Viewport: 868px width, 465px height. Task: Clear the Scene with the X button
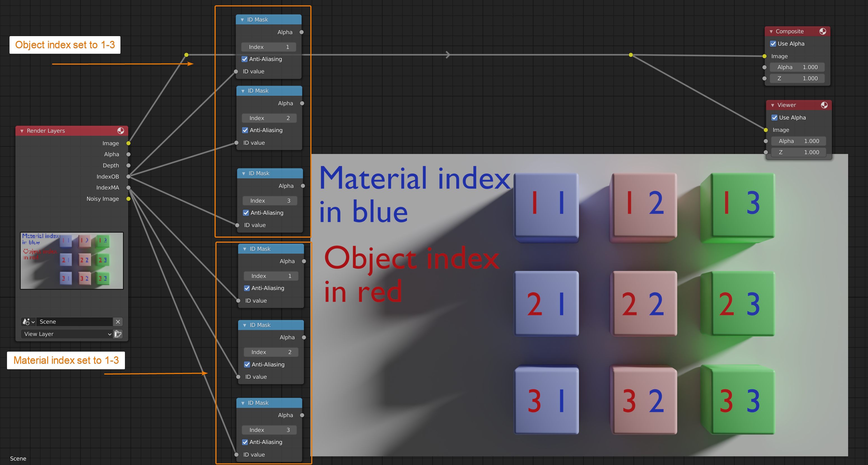pos(118,322)
